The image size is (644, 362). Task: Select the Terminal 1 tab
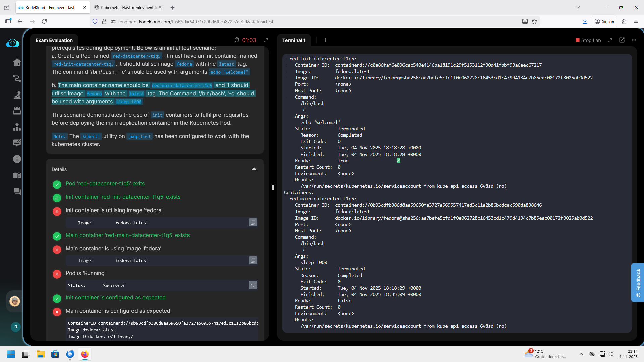(294, 40)
